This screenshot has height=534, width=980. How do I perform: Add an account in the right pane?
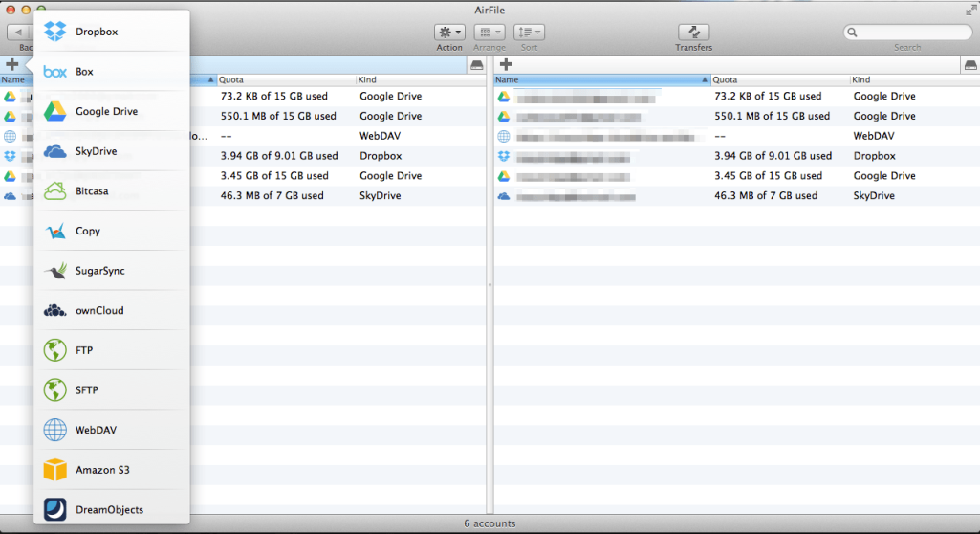coord(506,64)
